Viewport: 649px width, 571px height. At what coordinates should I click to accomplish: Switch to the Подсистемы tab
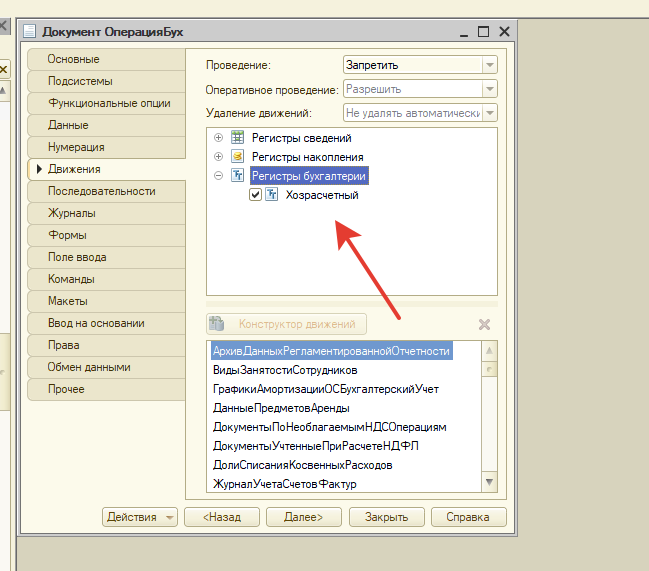tap(106, 81)
